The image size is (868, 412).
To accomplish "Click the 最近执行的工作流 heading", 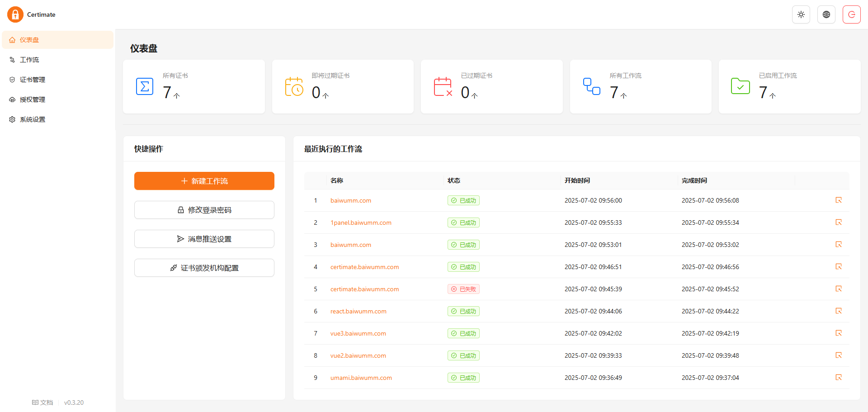I will tap(333, 149).
